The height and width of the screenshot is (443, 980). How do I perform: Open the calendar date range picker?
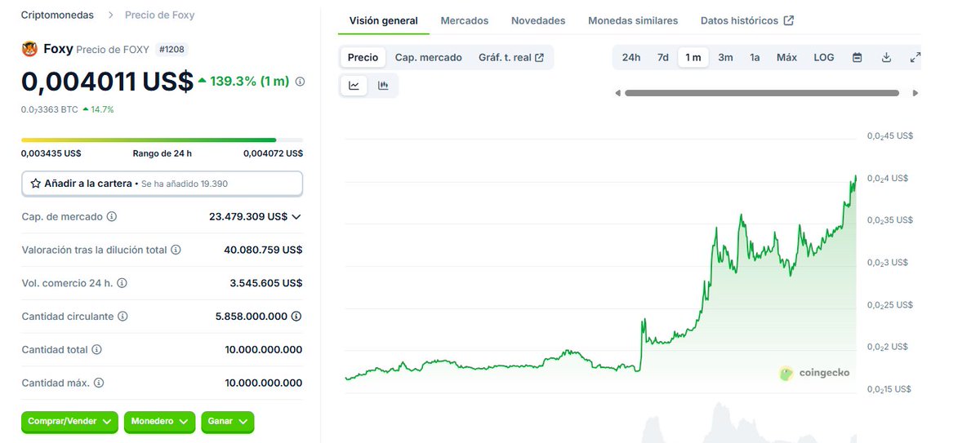[x=857, y=57]
